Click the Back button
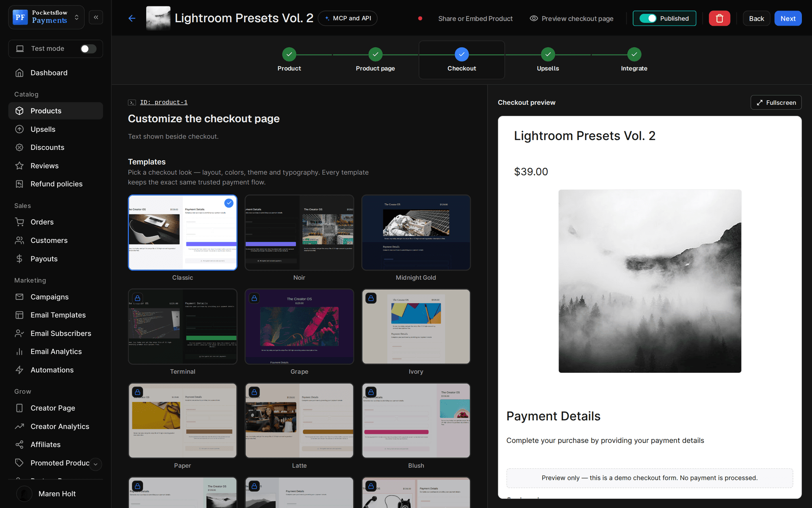812x508 pixels. click(756, 18)
